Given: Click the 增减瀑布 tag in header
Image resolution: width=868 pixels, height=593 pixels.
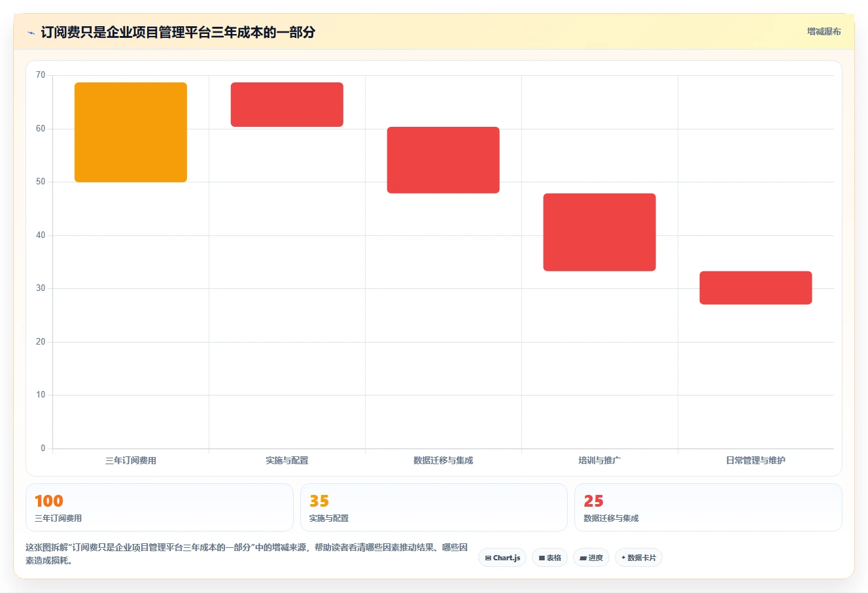Looking at the screenshot, I should [x=824, y=31].
